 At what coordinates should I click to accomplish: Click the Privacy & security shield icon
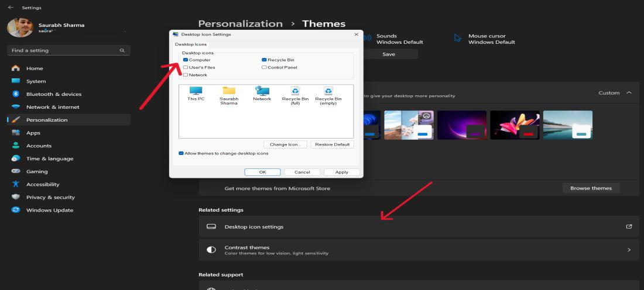pos(16,197)
